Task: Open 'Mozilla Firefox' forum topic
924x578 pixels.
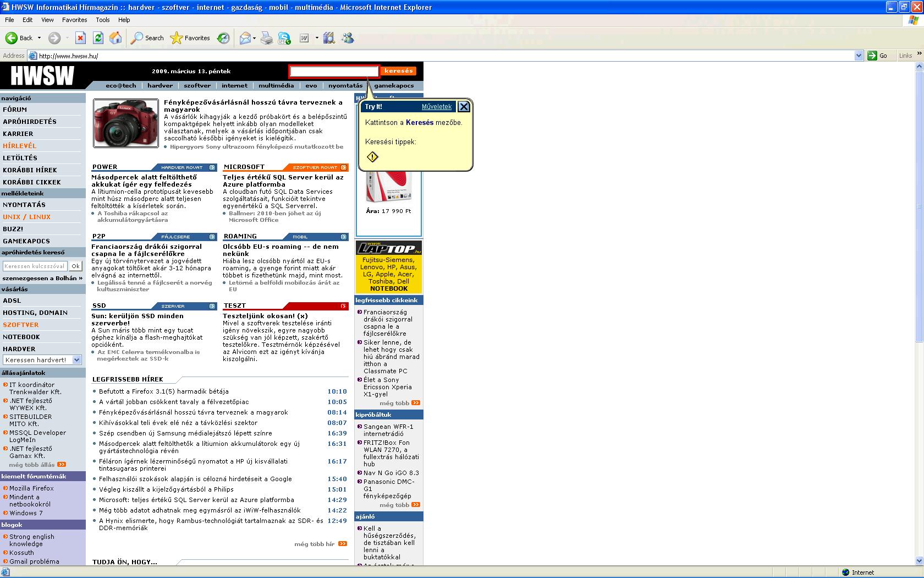Action: 31,488
